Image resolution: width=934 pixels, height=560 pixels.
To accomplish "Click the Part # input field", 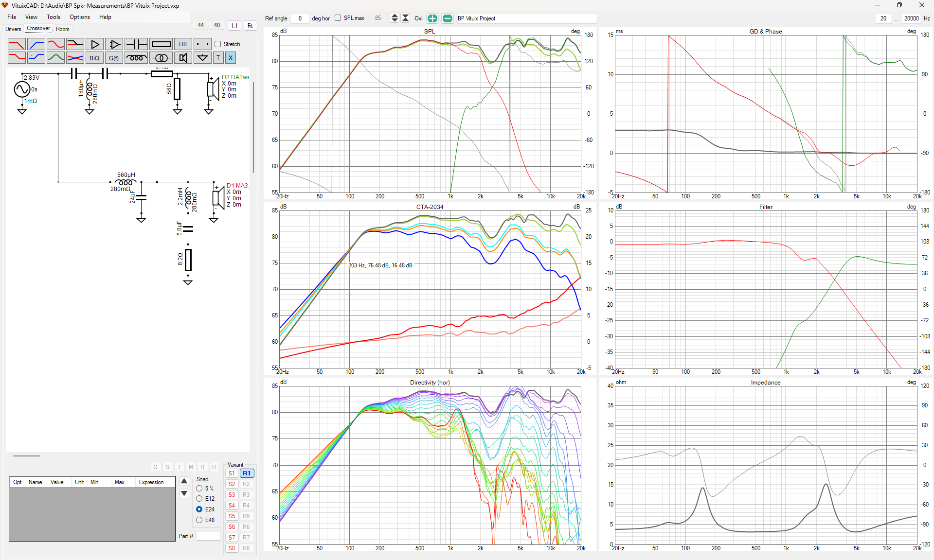I will (x=208, y=536).
